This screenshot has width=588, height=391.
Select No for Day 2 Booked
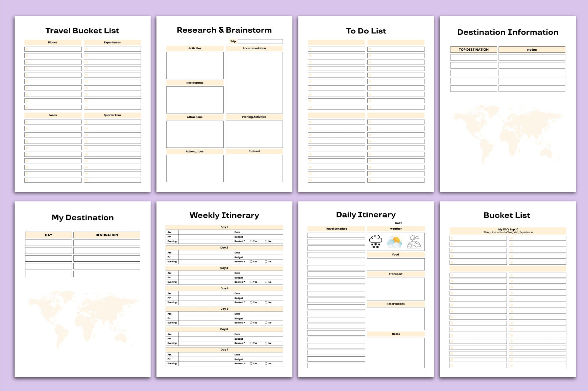(x=266, y=262)
